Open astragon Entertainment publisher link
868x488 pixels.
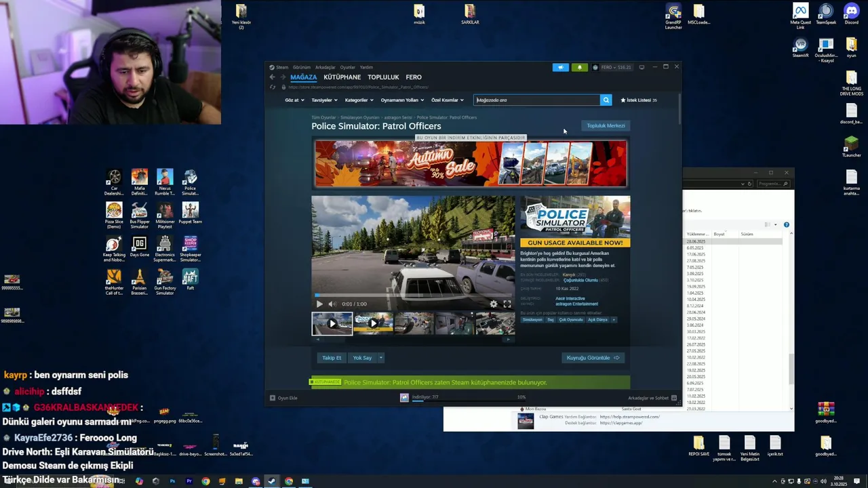(x=576, y=304)
